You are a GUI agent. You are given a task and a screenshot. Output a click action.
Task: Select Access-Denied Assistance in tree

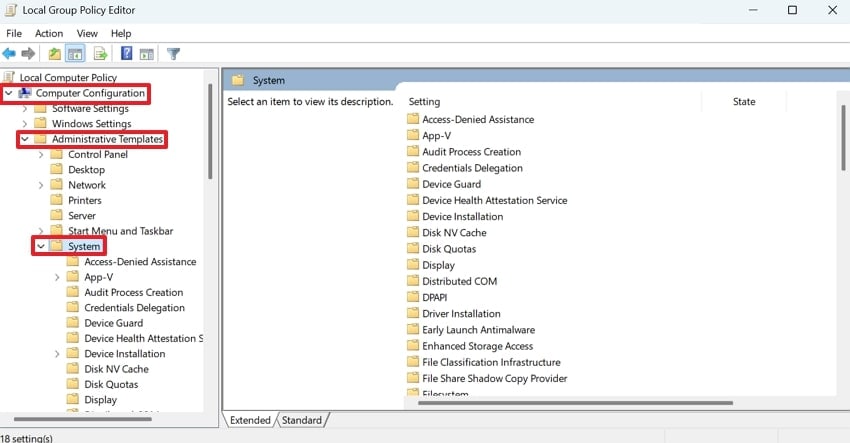point(140,261)
